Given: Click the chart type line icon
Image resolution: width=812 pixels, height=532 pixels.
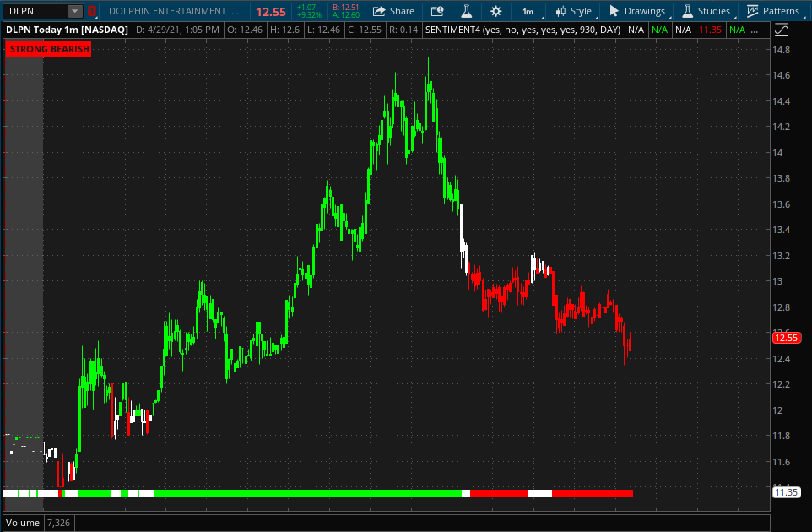Looking at the screenshot, I should coord(782,30).
